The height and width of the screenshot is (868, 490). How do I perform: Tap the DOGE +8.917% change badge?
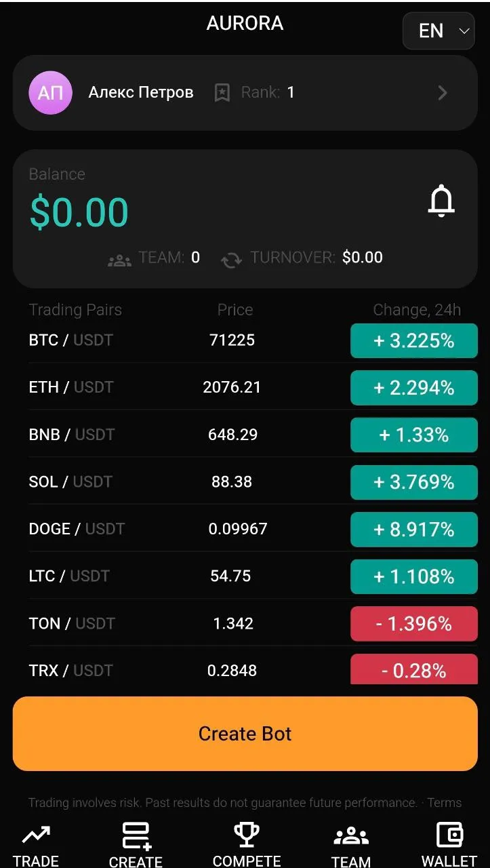414,529
